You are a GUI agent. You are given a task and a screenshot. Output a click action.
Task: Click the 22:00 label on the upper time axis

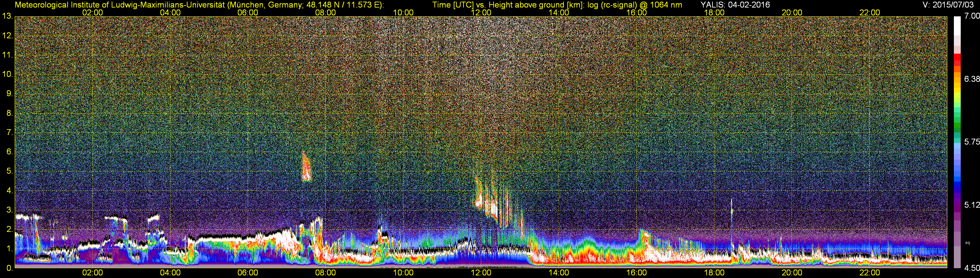click(x=870, y=12)
